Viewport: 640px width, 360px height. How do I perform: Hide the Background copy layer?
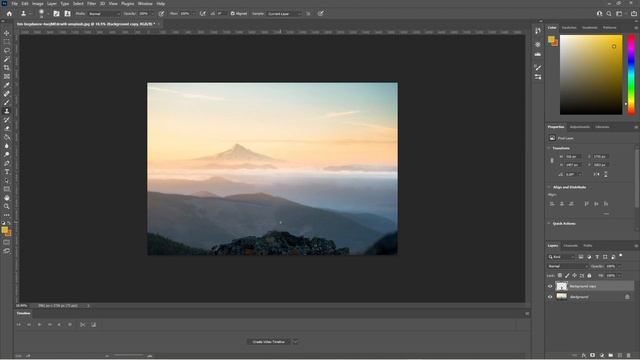coord(550,286)
